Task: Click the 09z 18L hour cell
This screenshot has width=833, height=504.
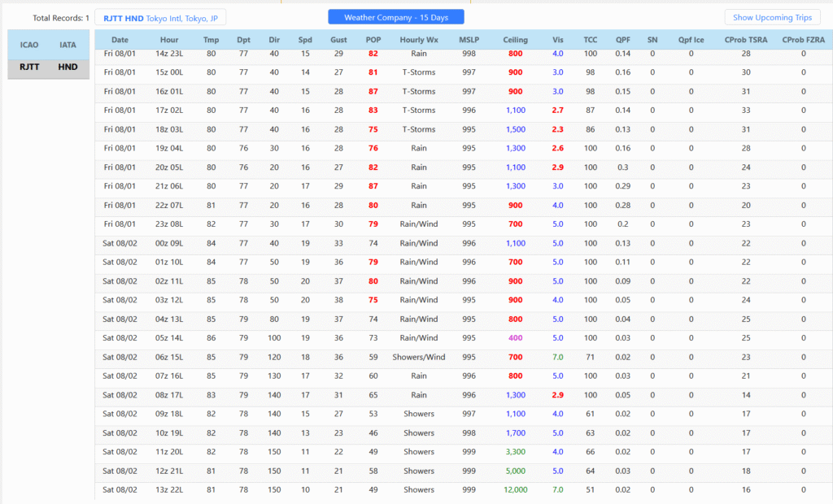Action: click(169, 414)
